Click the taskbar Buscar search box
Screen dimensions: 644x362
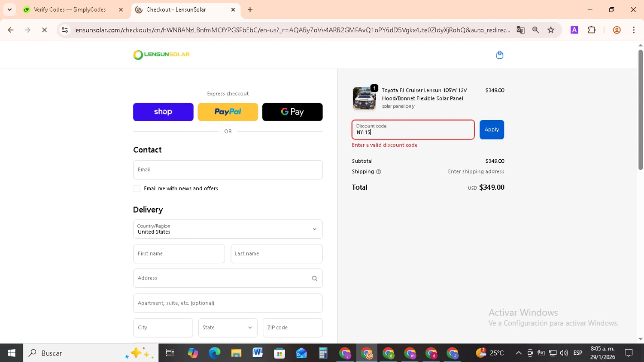point(91,353)
